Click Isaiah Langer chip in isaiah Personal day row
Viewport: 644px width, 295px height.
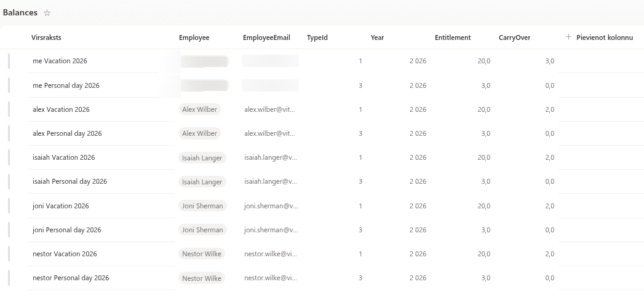coord(202,182)
